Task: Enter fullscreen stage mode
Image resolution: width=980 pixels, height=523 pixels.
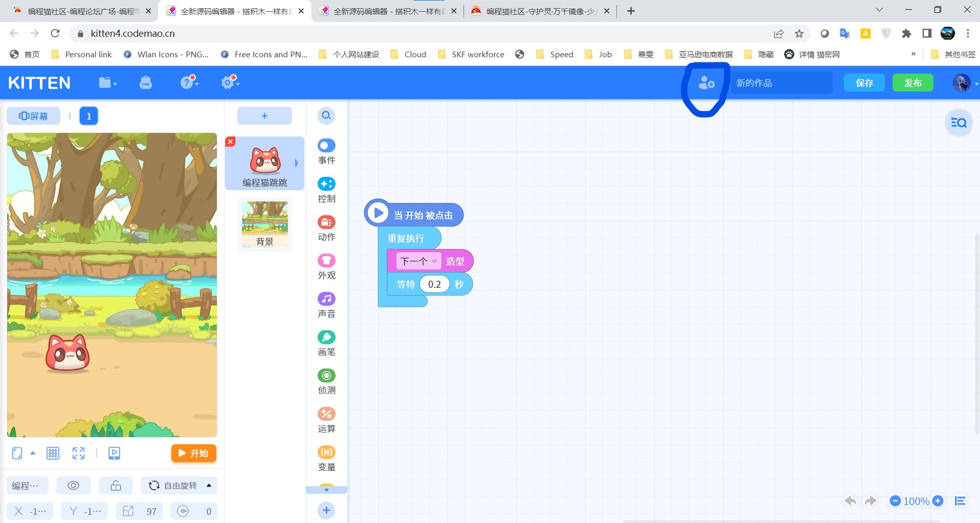Action: coord(78,453)
